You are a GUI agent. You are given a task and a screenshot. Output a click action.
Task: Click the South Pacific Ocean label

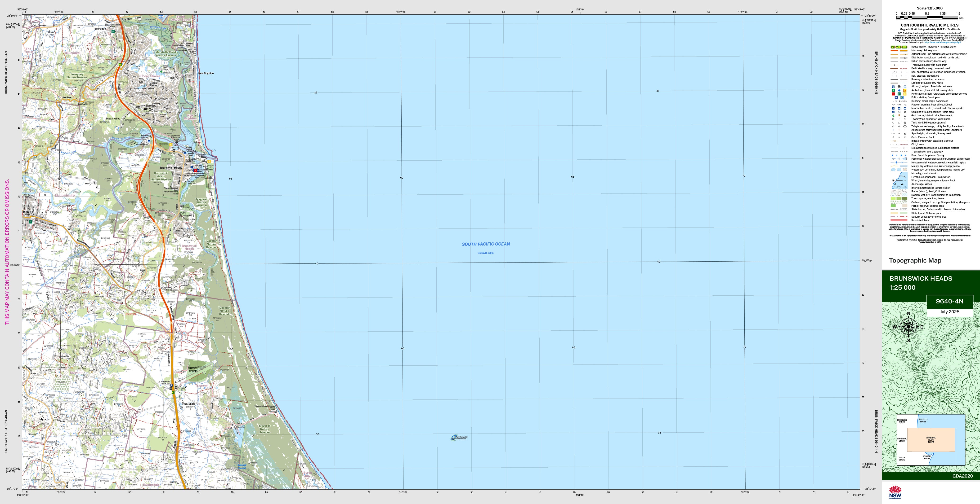tap(486, 244)
